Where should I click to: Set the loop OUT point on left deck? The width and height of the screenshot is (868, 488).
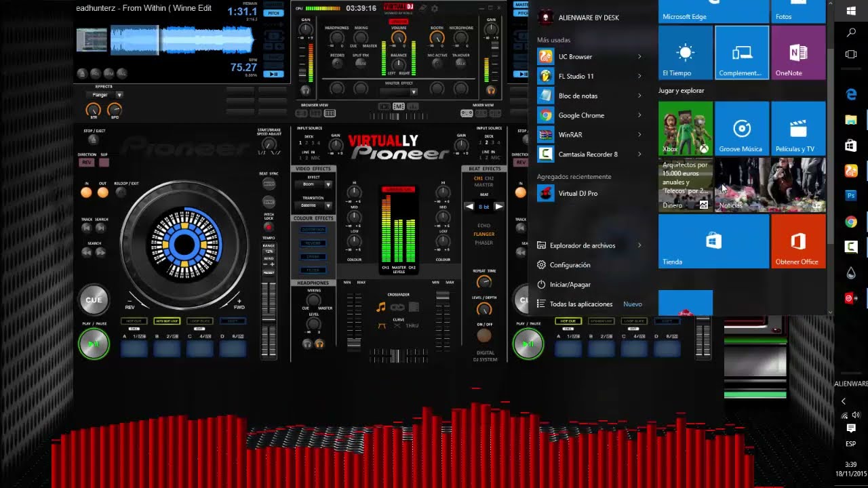point(102,192)
